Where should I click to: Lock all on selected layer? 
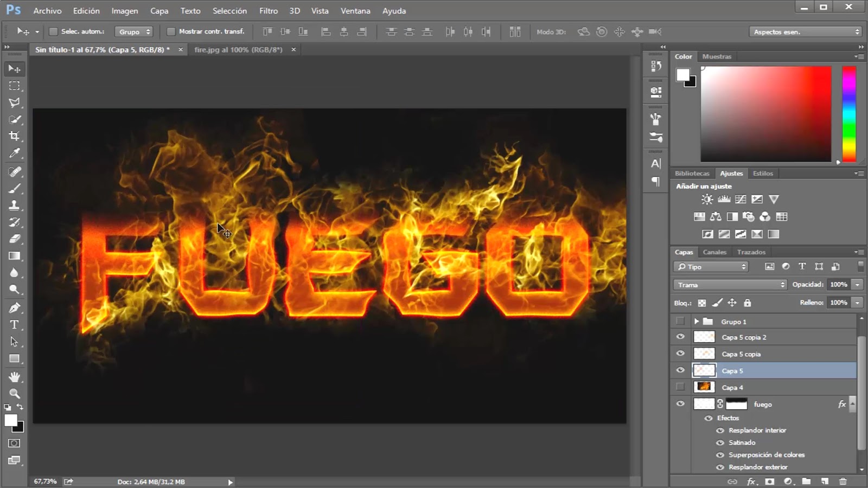(748, 303)
